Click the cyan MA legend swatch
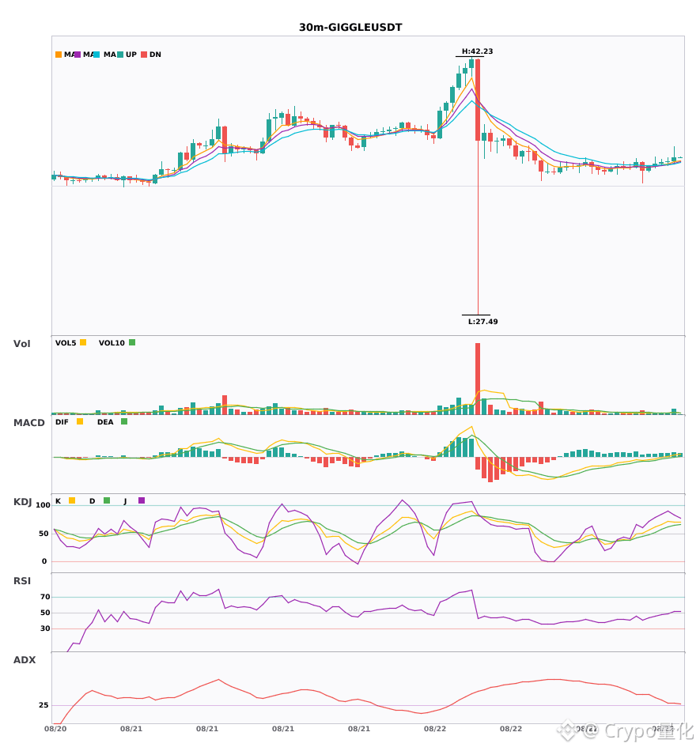The height and width of the screenshot is (751, 700). click(96, 55)
